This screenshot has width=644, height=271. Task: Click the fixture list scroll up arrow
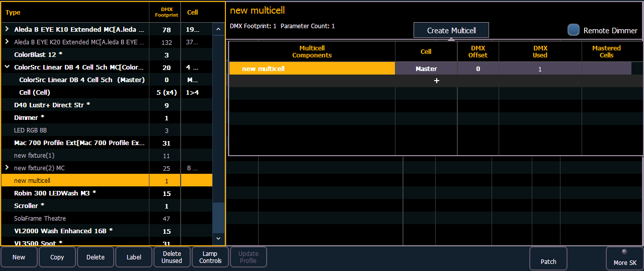coord(218,30)
